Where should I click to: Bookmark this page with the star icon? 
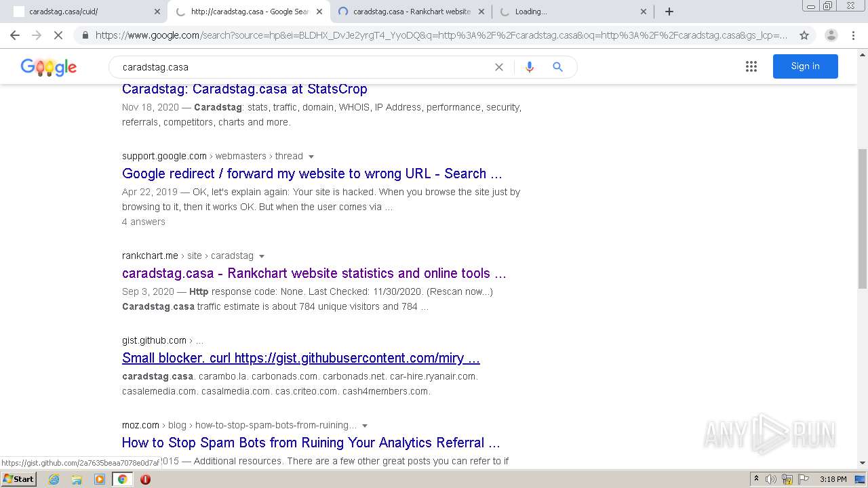[x=804, y=35]
